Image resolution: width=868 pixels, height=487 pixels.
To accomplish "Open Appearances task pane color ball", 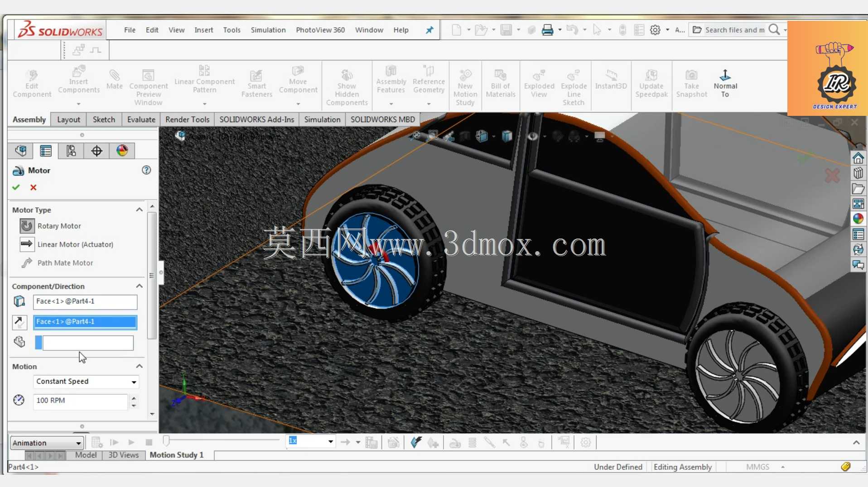I will 858,219.
